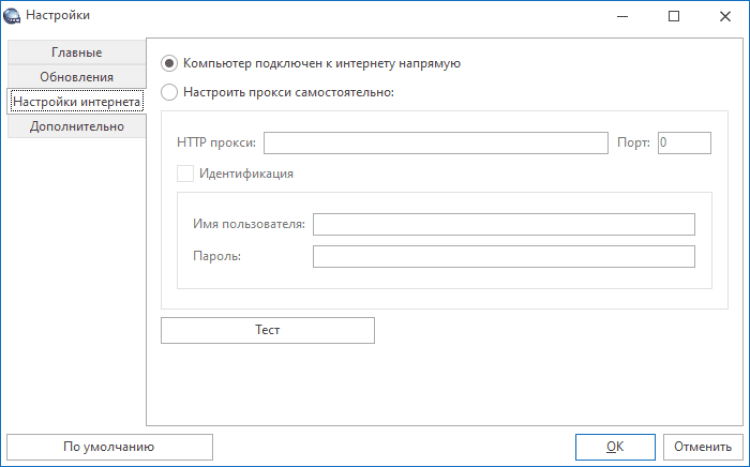Click the HTTP прокси input field
This screenshot has width=750, height=467.
[436, 143]
